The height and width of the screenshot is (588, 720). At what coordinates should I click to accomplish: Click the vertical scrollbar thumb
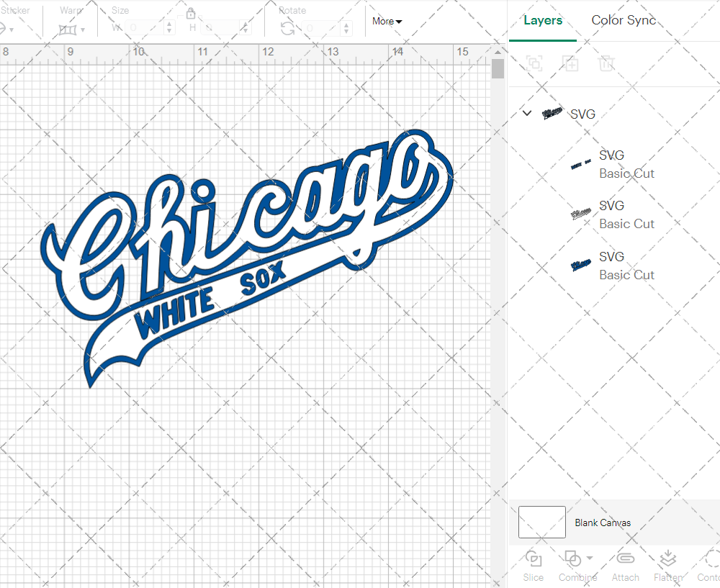click(x=498, y=69)
